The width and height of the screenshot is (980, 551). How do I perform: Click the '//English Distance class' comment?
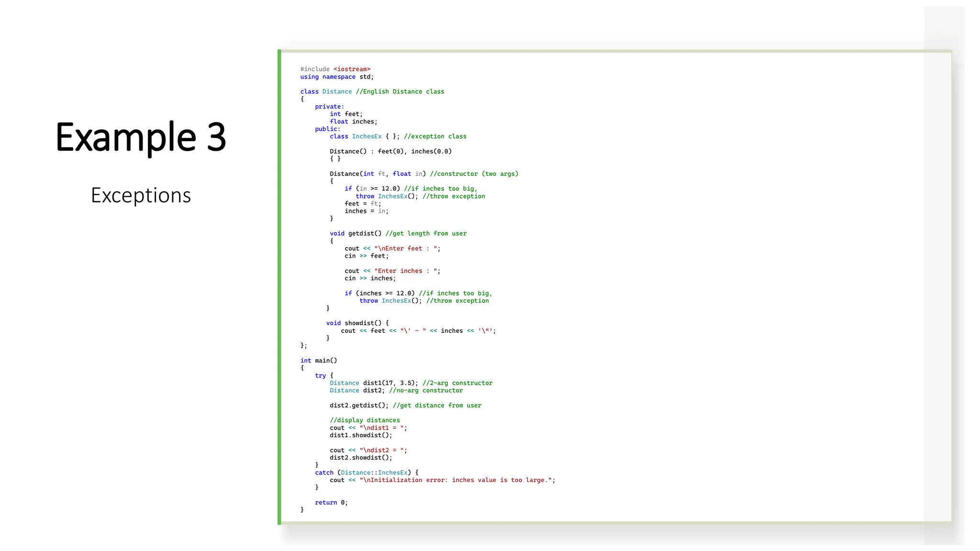400,91
